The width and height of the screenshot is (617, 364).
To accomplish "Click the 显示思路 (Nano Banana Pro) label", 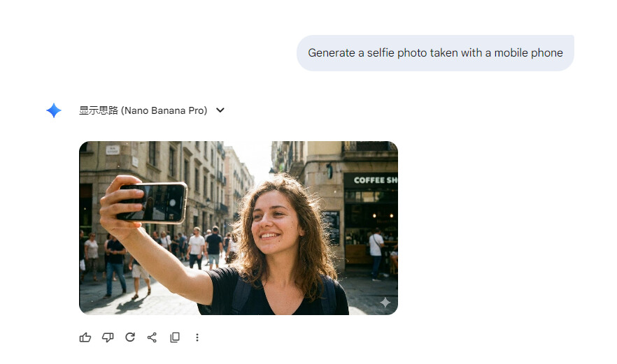I will [x=143, y=110].
